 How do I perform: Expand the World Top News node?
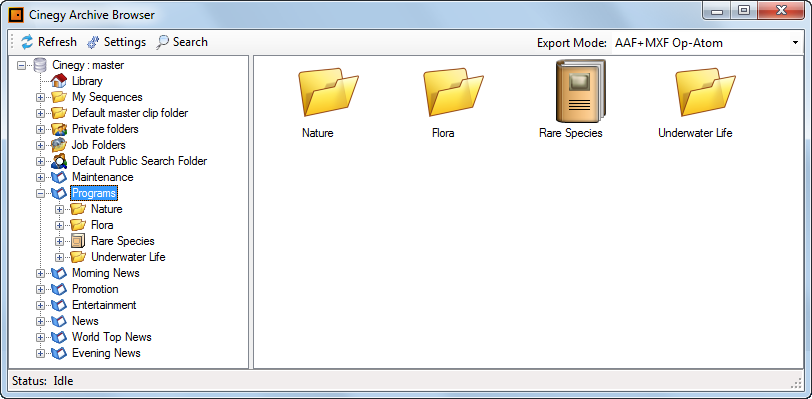40,338
